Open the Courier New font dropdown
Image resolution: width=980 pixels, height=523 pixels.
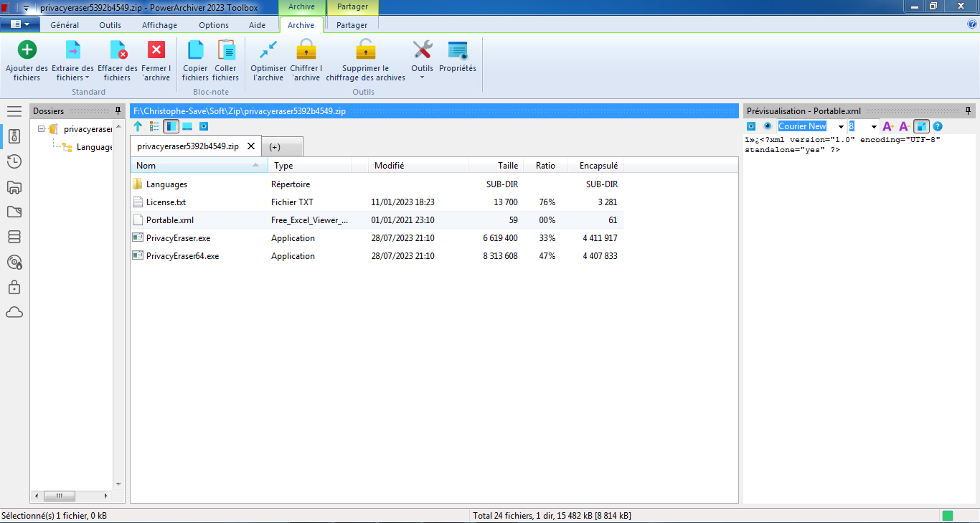coord(841,126)
